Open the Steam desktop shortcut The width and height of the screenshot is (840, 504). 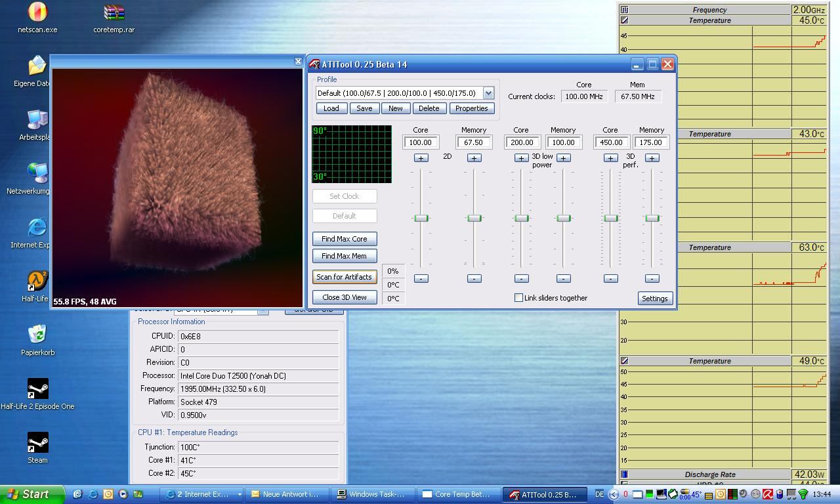pos(37,443)
